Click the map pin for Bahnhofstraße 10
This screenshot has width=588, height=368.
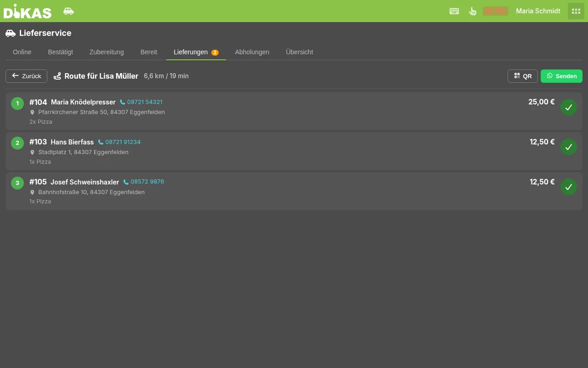point(32,192)
